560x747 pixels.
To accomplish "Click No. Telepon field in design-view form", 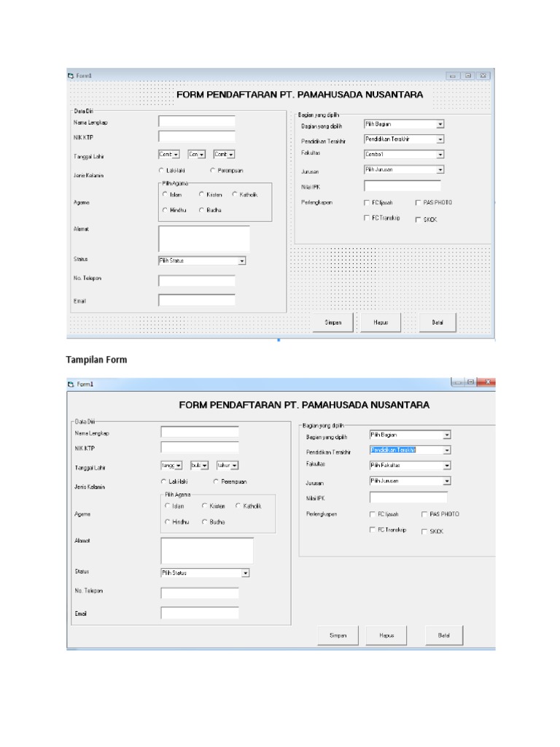I will (197, 281).
